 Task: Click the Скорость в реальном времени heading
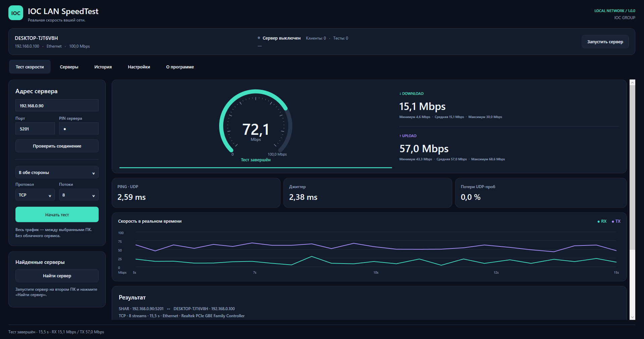(150, 221)
